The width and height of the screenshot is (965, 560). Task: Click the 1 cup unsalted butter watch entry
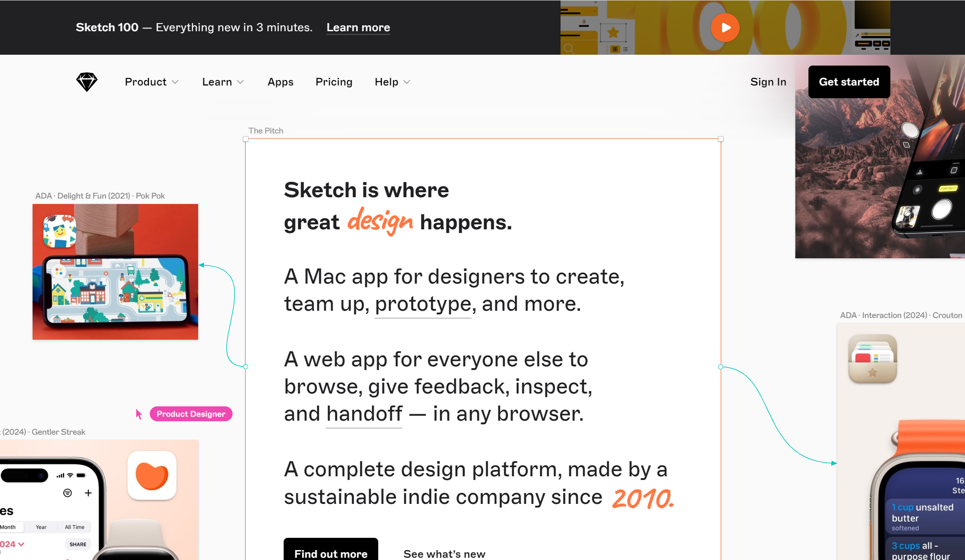coord(925,517)
